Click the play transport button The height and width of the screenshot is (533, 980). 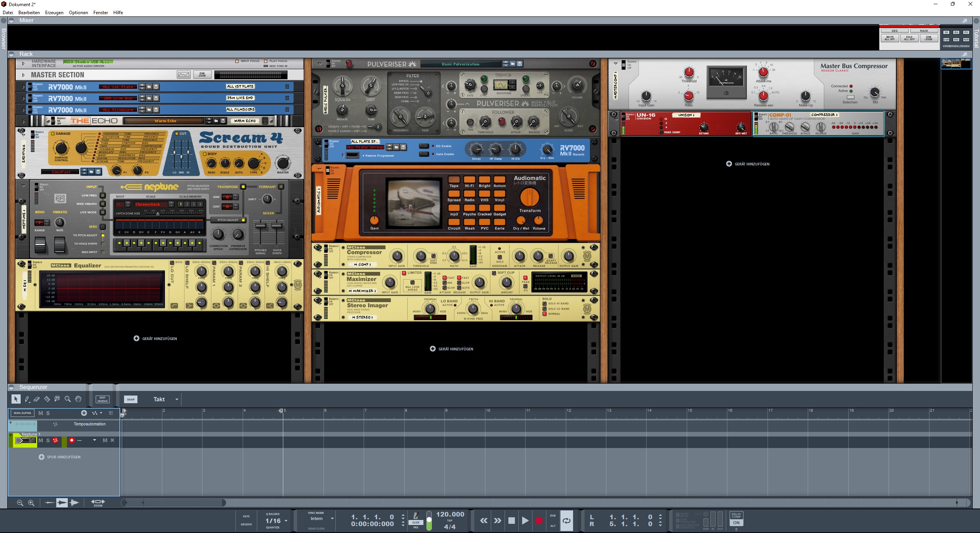click(525, 520)
